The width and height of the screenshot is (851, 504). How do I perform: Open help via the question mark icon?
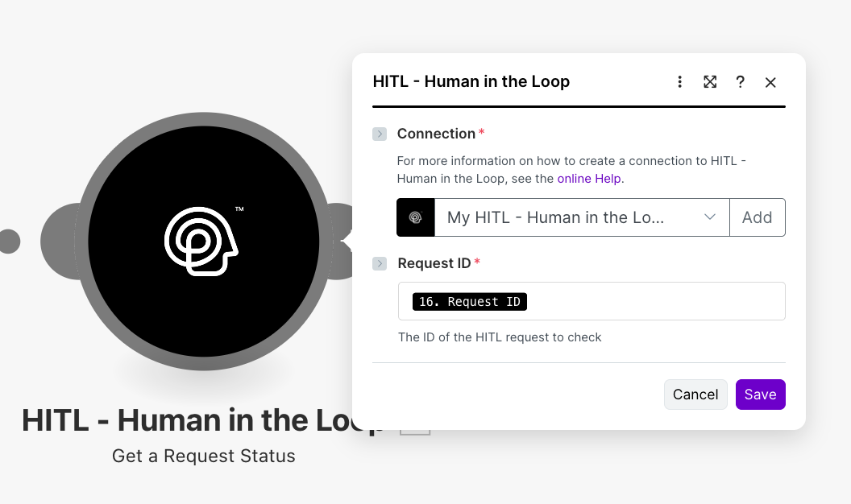pos(741,81)
